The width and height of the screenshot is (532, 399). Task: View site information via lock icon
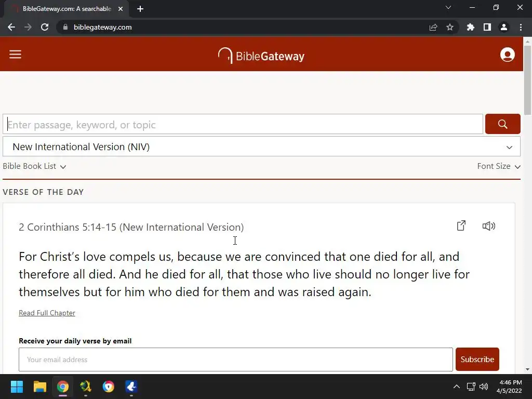[x=65, y=27]
